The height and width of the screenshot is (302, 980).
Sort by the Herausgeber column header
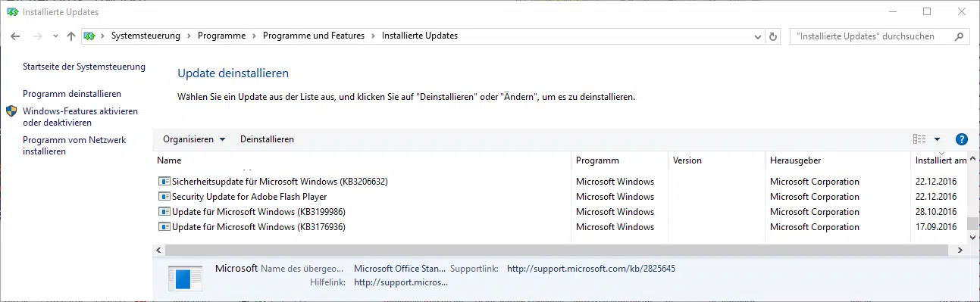(838, 160)
